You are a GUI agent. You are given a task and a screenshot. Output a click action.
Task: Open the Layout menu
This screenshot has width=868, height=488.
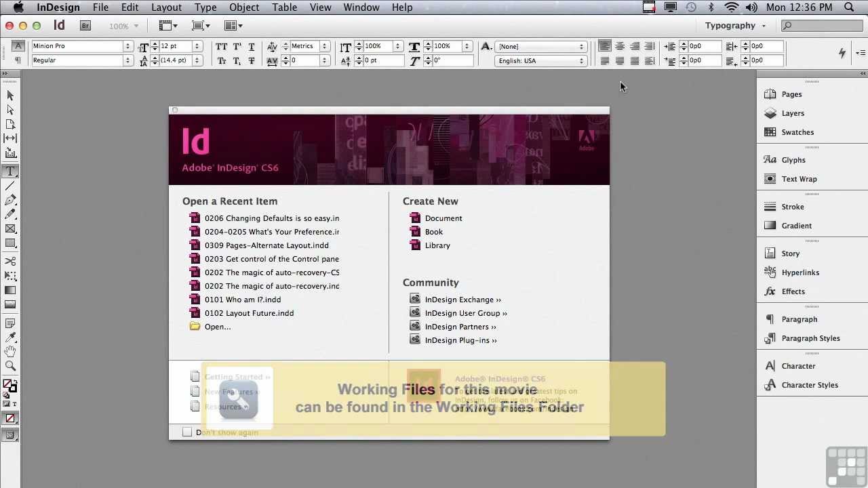pos(166,7)
